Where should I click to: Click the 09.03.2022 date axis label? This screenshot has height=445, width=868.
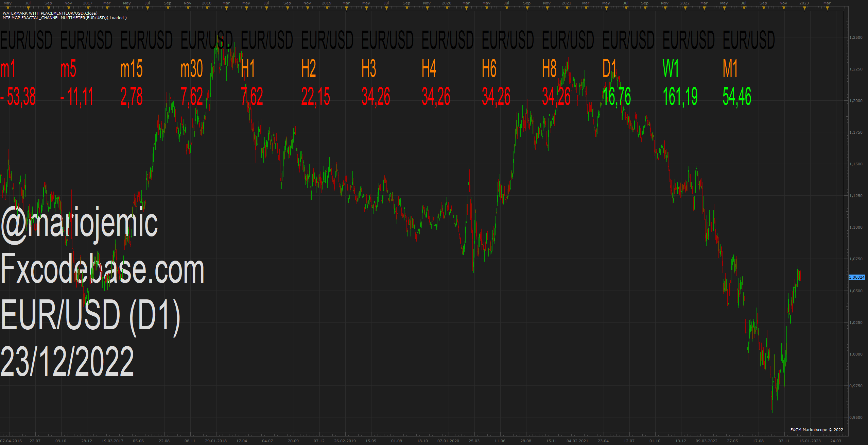click(x=707, y=441)
